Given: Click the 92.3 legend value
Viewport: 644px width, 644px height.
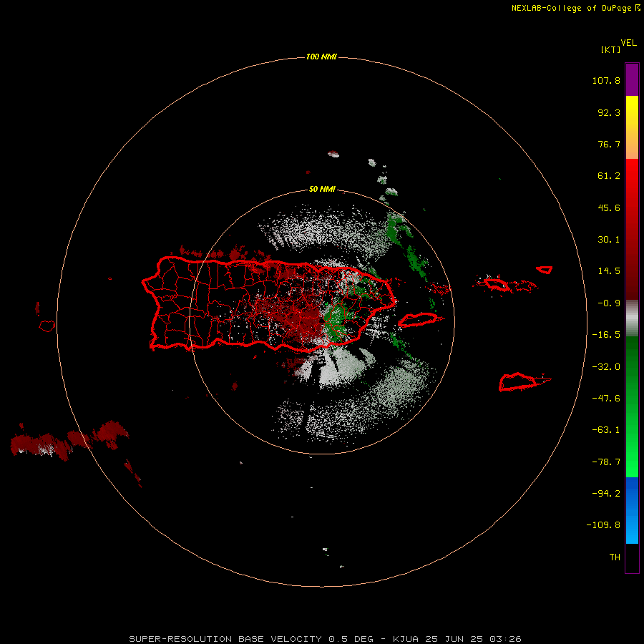Looking at the screenshot, I should click(609, 112).
